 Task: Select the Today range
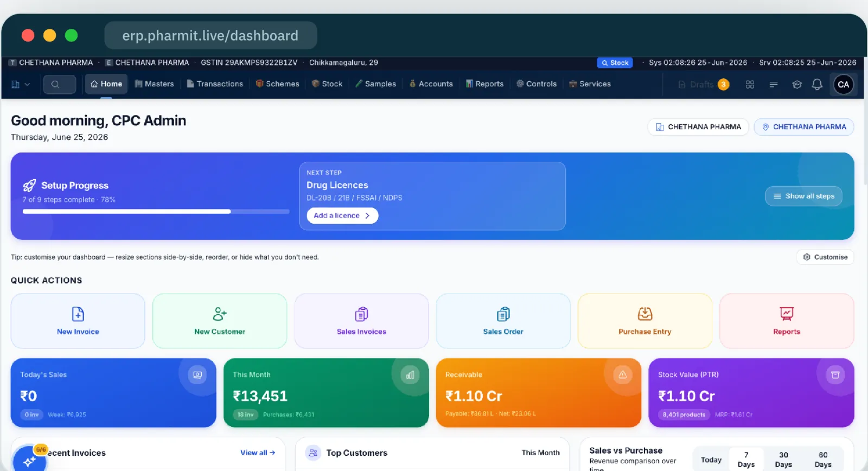click(711, 460)
